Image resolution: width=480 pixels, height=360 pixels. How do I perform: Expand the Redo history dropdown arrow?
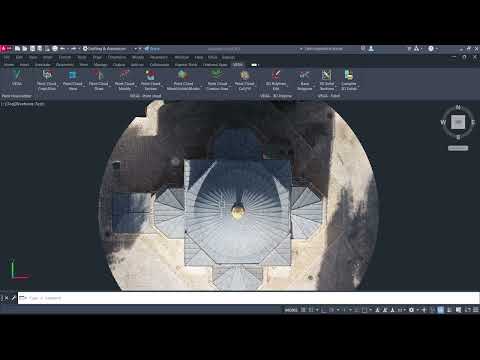(x=79, y=49)
